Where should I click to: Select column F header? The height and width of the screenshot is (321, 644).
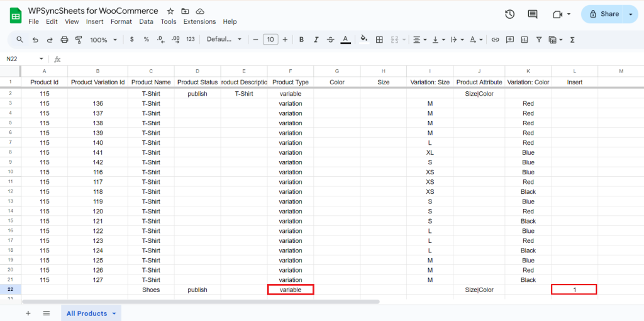291,71
